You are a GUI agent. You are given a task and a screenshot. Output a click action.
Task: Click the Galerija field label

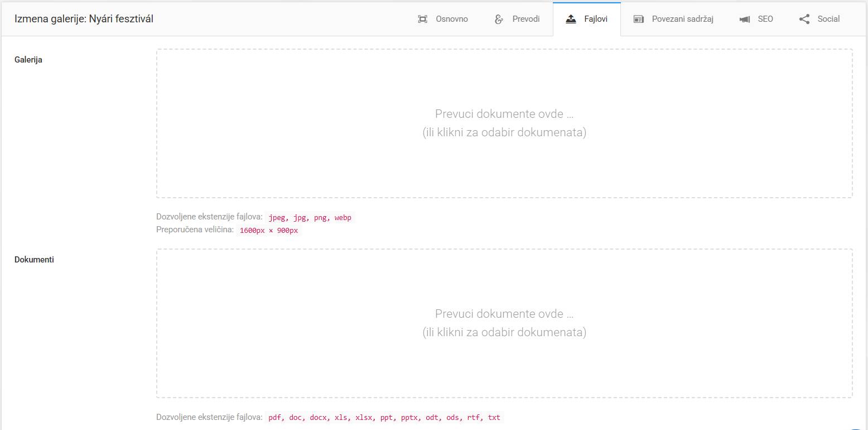point(28,60)
